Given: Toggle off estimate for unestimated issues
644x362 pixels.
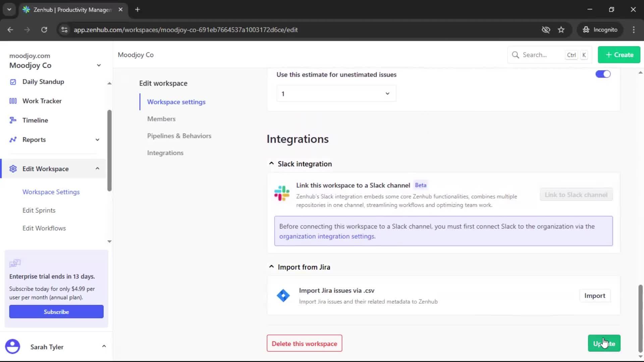Looking at the screenshot, I should point(603,74).
